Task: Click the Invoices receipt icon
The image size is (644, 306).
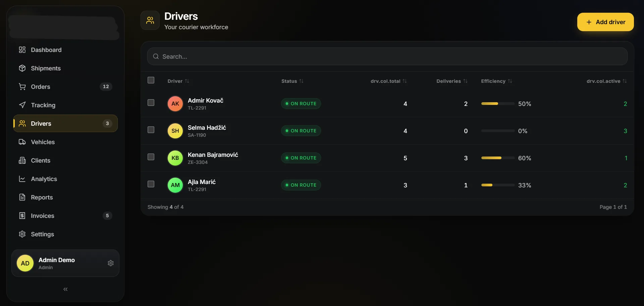Action: [x=22, y=216]
